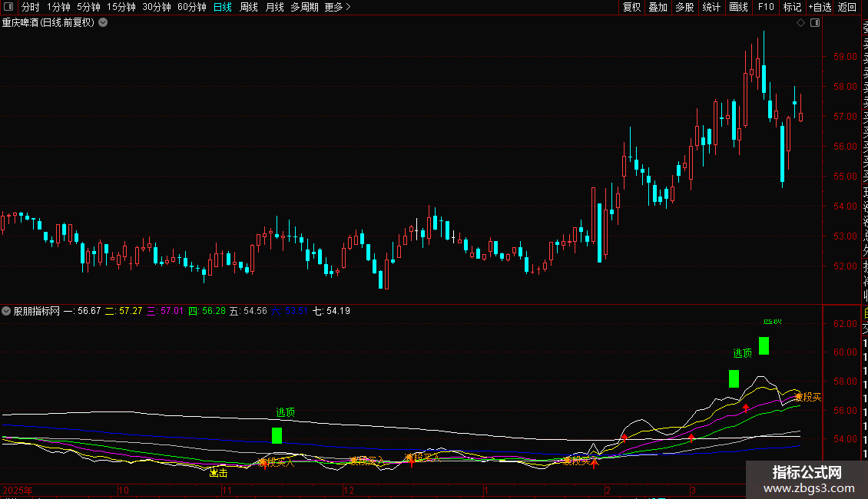This screenshot has height=499, width=868.
Task: Select the 月线 monthly period
Action: (x=274, y=8)
